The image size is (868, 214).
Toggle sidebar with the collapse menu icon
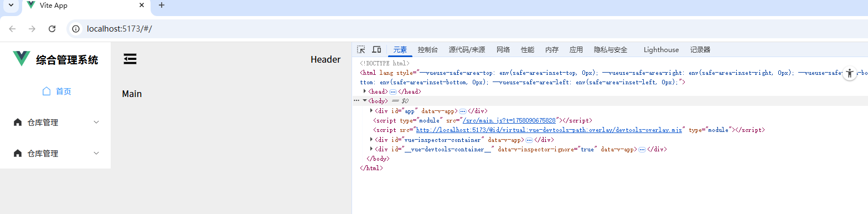(130, 59)
